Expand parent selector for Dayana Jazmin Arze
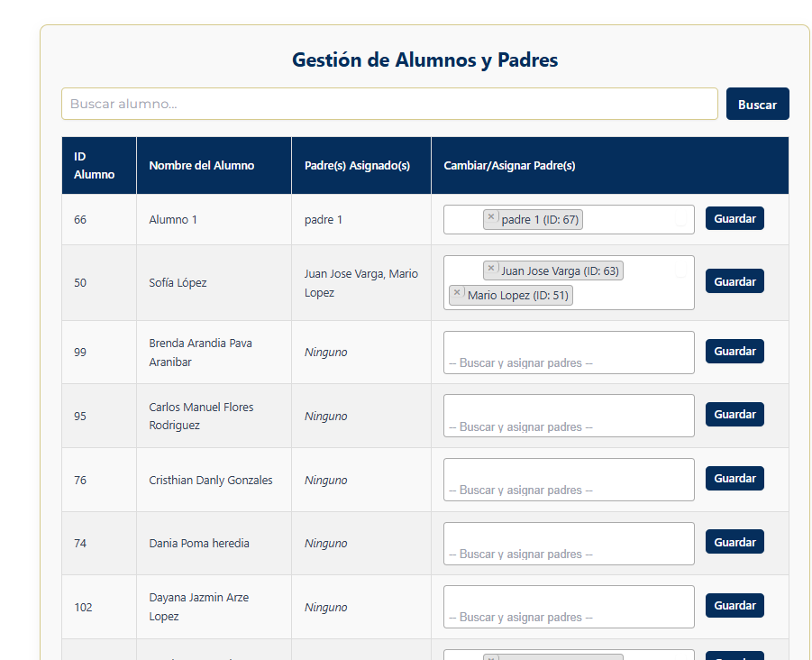 (x=569, y=607)
